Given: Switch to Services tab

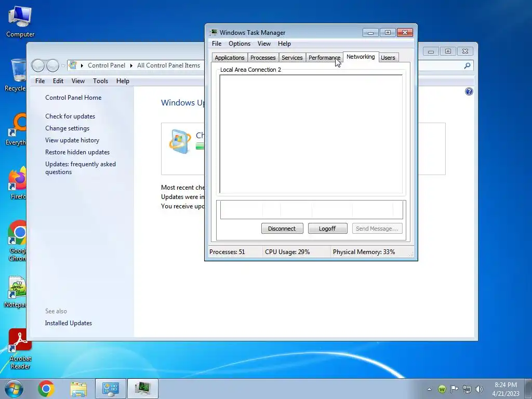Looking at the screenshot, I should click(x=292, y=58).
